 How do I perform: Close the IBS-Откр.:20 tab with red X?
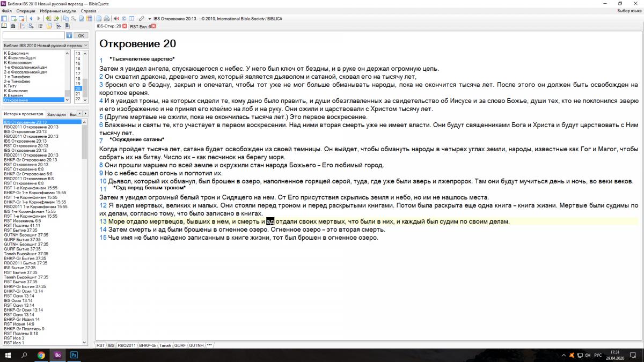click(125, 26)
